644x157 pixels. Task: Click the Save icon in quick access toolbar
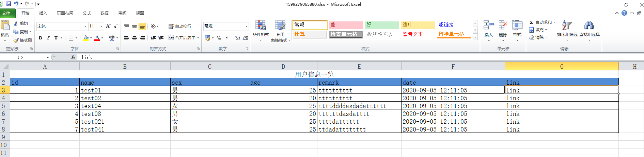click(9, 4)
